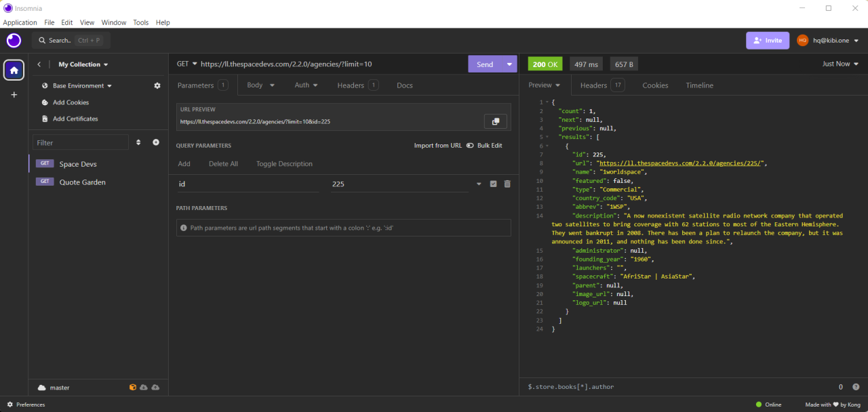Screen dimensions: 868x412
Task: Click the sort icon next to the Filter box
Action: [138, 142]
